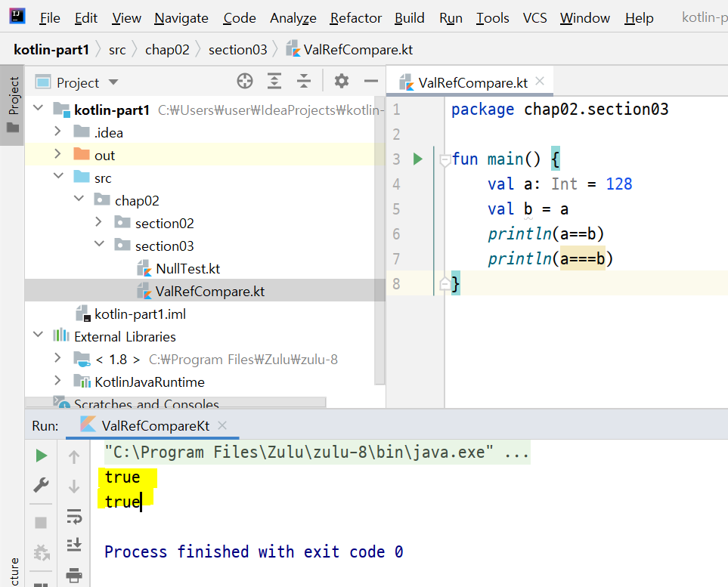Expand the < 1.8 > JDK library
The width and height of the screenshot is (728, 587).
(57, 357)
